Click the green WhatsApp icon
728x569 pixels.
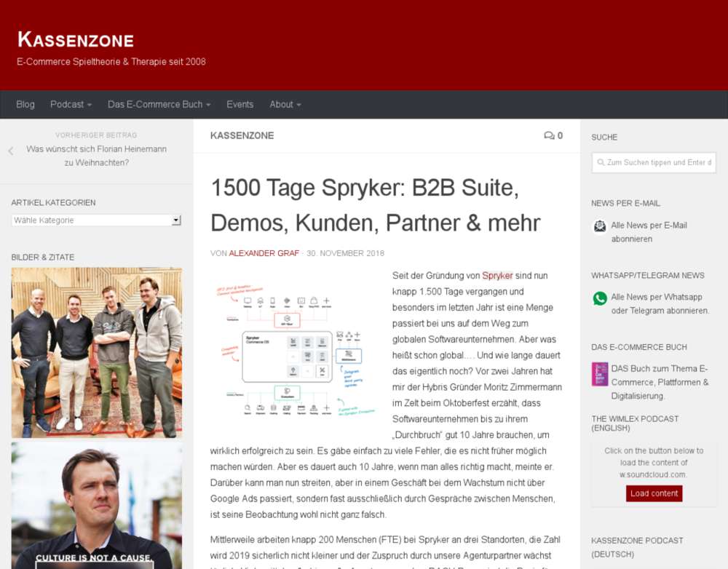tap(600, 298)
